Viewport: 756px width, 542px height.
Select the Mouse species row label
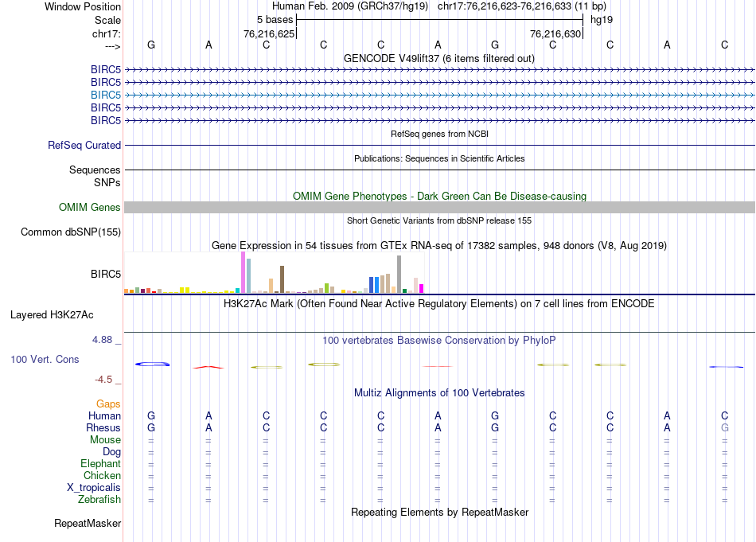105,440
